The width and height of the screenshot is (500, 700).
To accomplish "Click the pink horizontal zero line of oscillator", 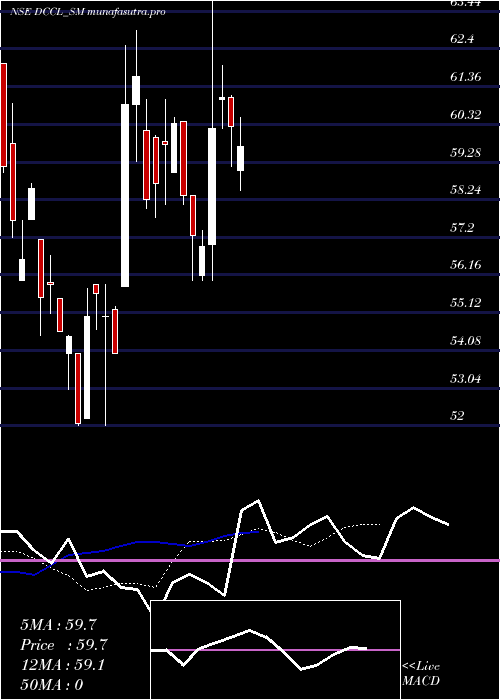I will pos(250,560).
